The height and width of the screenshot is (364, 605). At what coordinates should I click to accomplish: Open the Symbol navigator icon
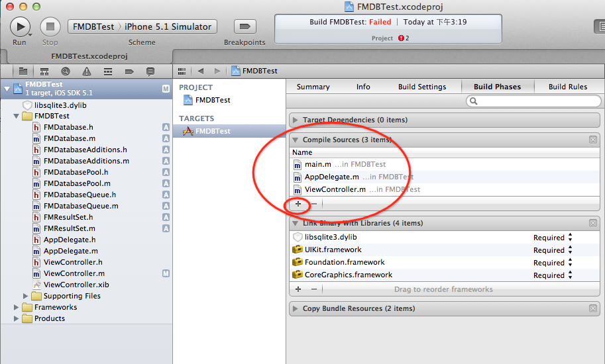44,71
